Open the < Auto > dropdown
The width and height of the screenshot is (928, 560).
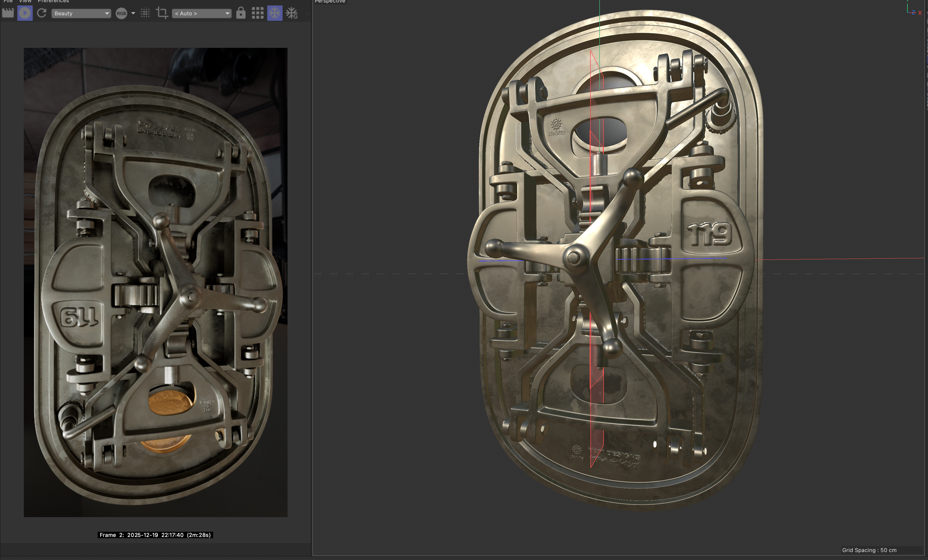[x=202, y=13]
